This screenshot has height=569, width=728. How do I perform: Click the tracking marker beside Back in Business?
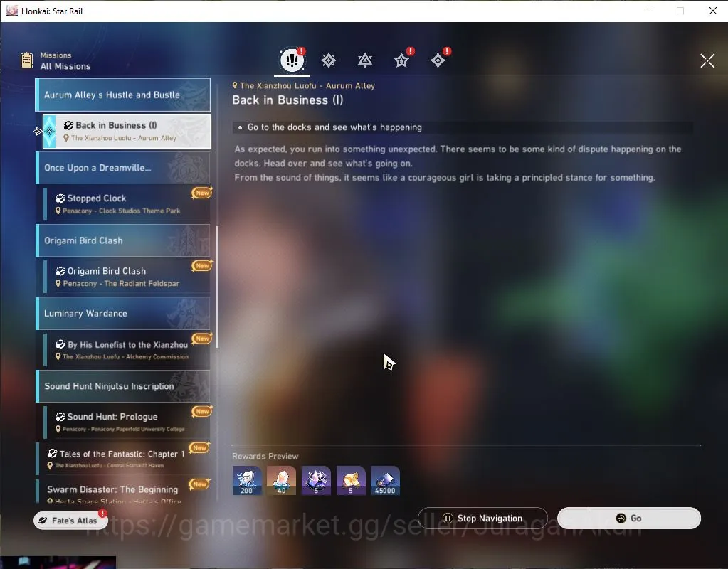pos(38,132)
